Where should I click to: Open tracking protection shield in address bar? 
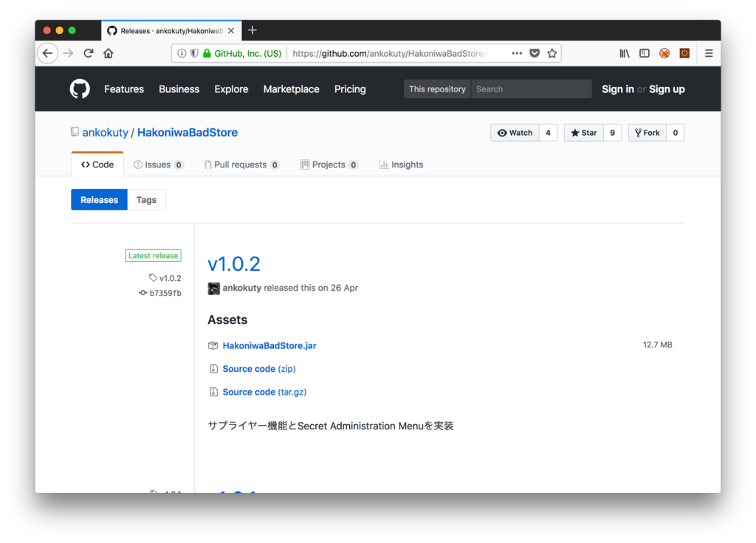[x=194, y=53]
